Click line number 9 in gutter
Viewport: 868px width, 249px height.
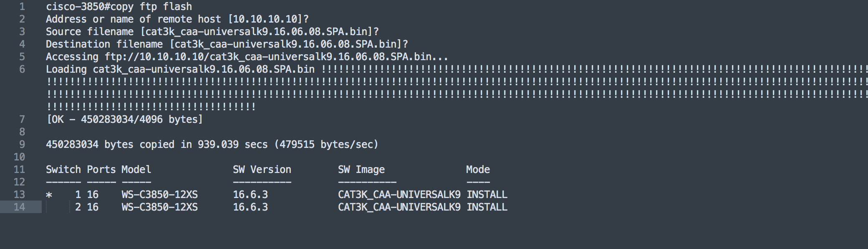(22, 145)
